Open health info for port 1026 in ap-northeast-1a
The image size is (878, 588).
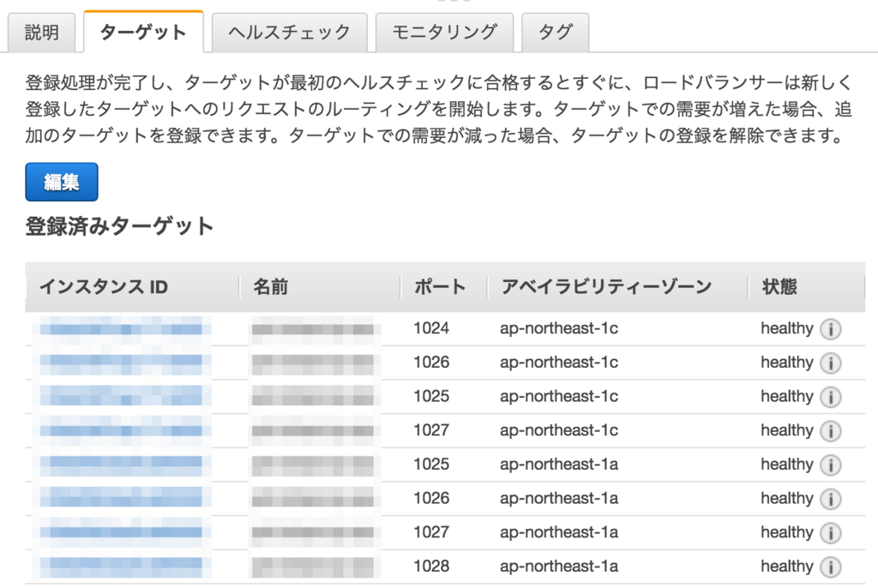[x=829, y=498]
